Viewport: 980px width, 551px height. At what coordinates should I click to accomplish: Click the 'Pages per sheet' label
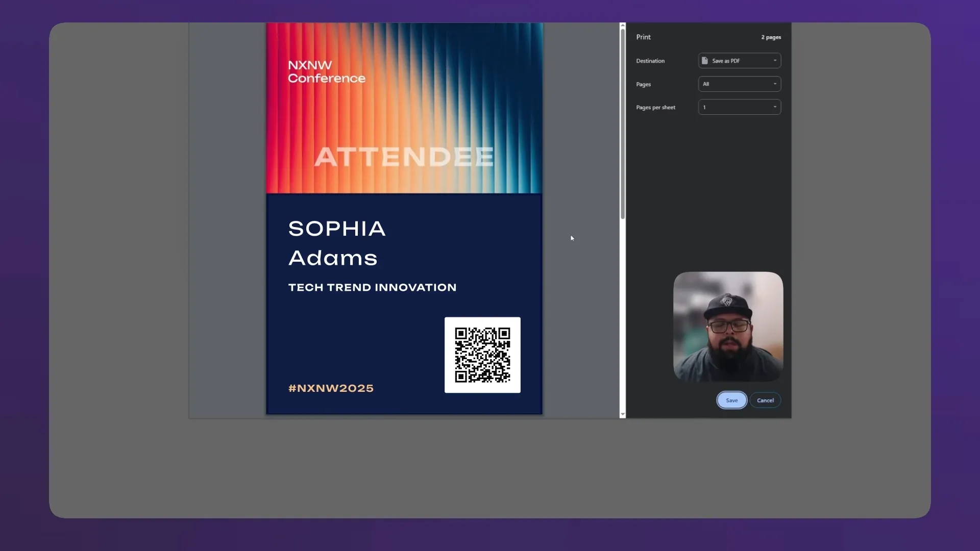pos(655,108)
